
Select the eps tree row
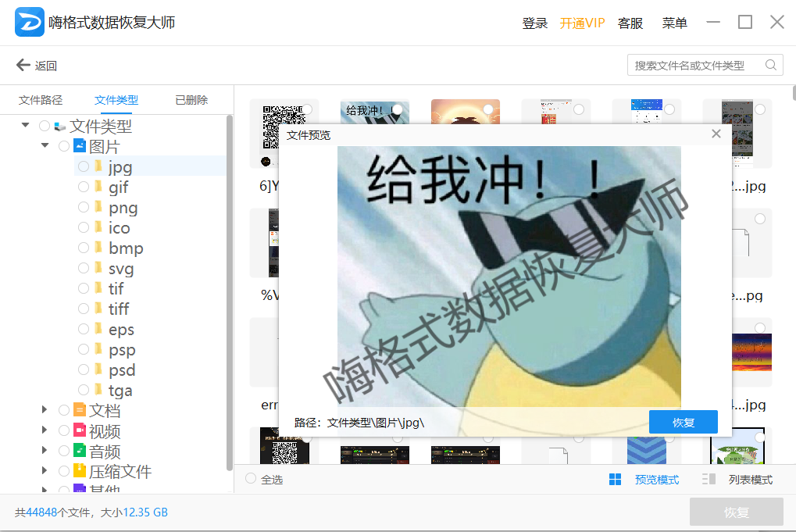[x=150, y=329]
